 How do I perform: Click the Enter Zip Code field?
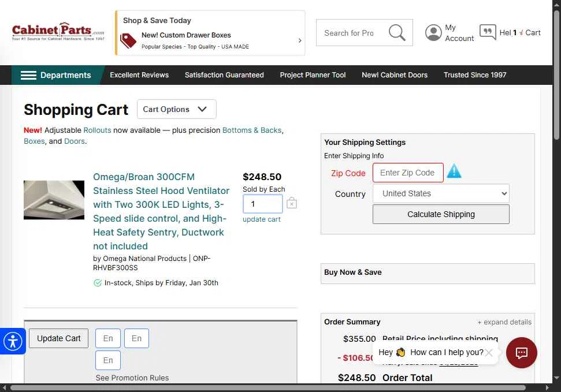[x=408, y=173]
